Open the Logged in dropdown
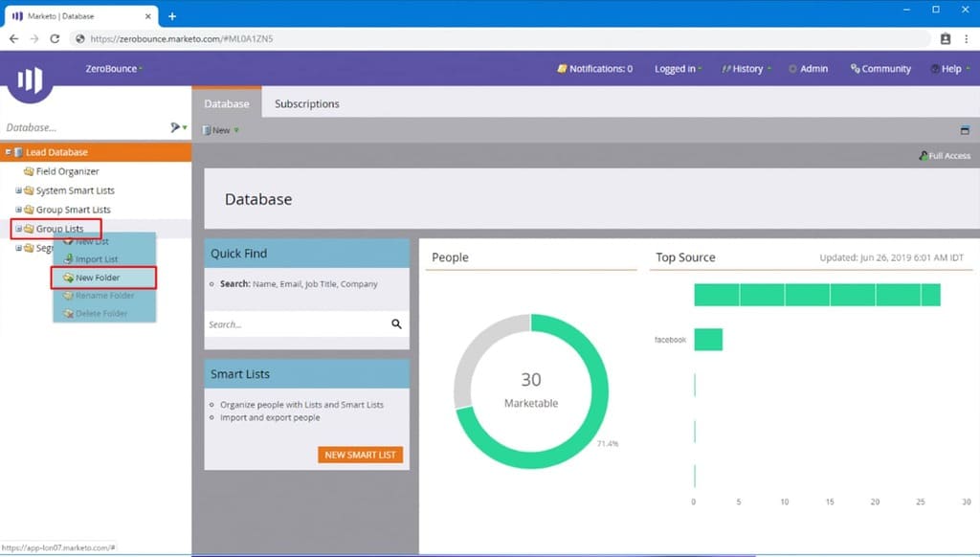980x557 pixels. point(679,68)
